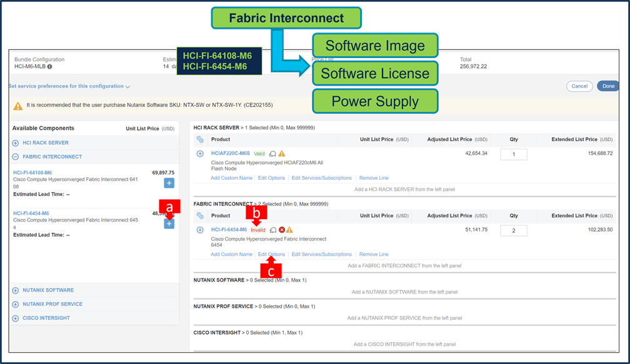
Task: Click the Valid status badge of HCIAF220C-M6S
Action: point(259,154)
